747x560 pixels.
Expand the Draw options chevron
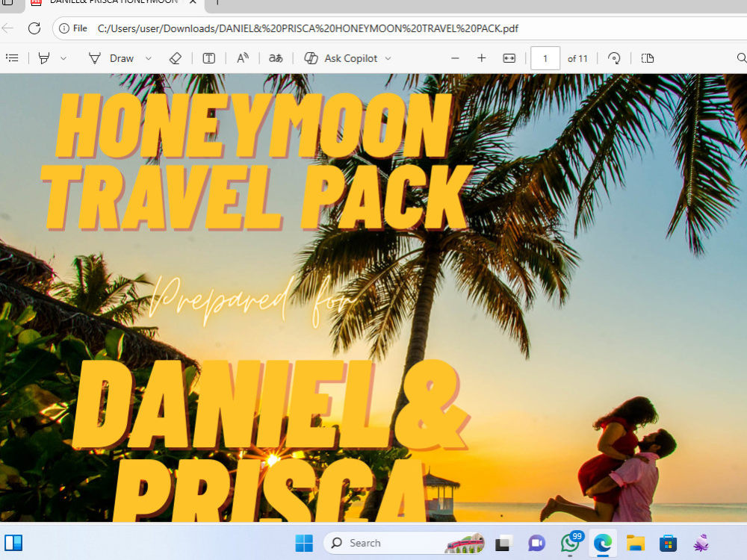click(x=148, y=58)
